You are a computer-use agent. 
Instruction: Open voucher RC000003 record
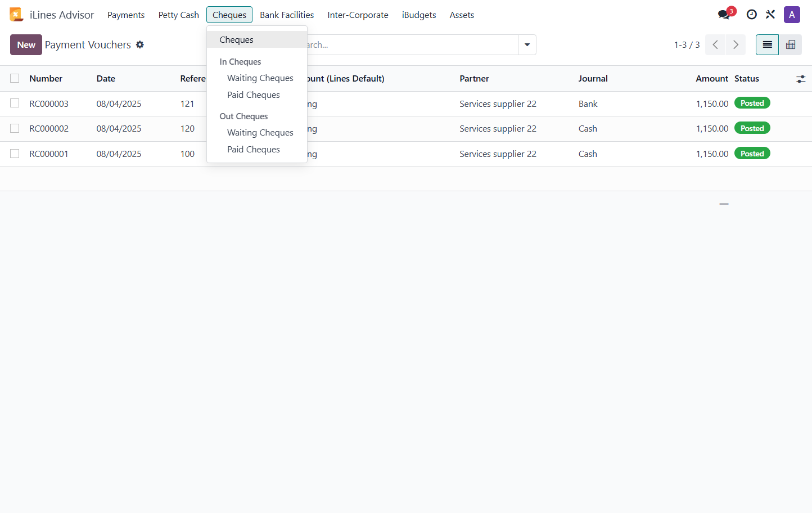pos(49,104)
